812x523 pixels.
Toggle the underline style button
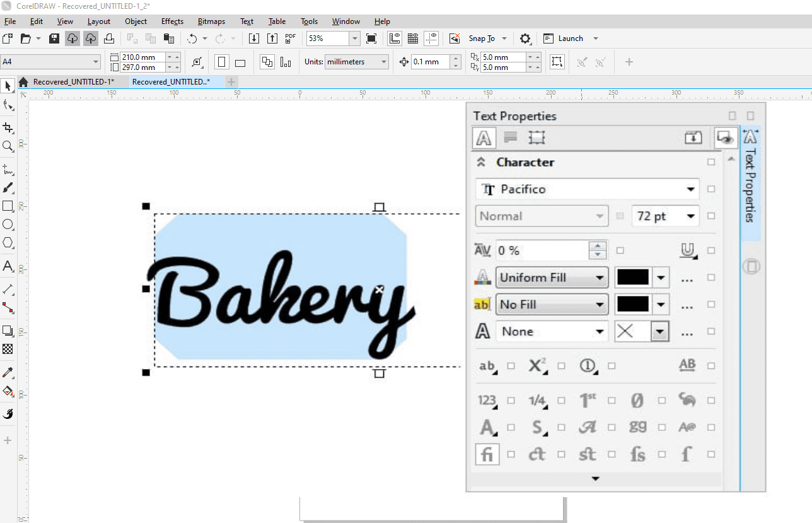click(x=687, y=250)
